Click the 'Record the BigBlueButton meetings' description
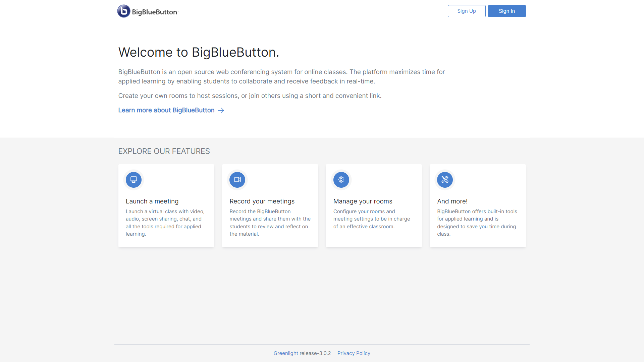Viewport: 644px width, 362px height. click(x=270, y=223)
